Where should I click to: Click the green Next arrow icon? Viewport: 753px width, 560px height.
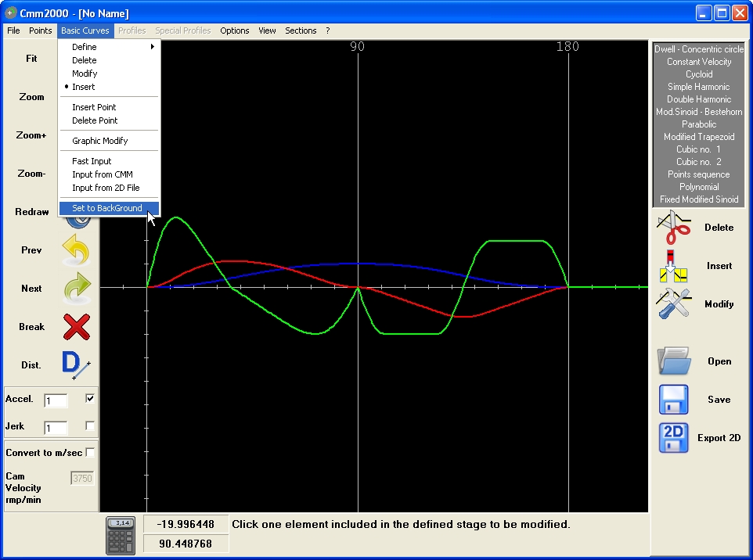coord(77,289)
